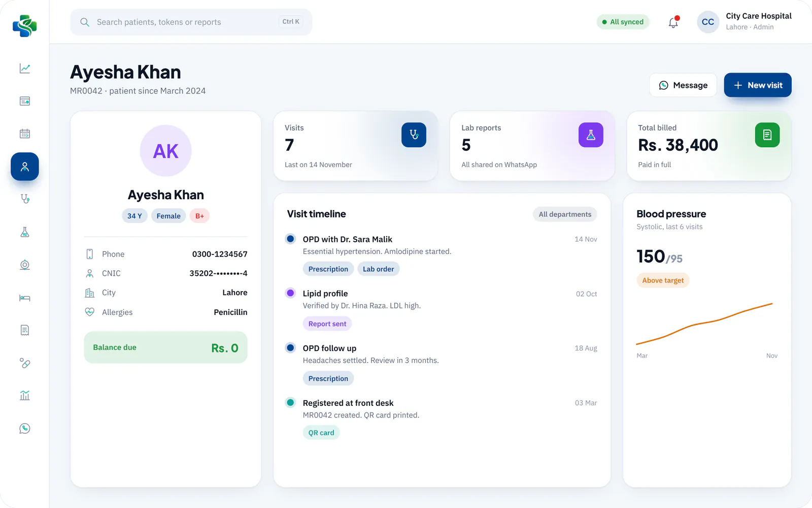The image size is (812, 508).
Task: Click the Balance due Rs. 0 box
Action: click(166, 347)
